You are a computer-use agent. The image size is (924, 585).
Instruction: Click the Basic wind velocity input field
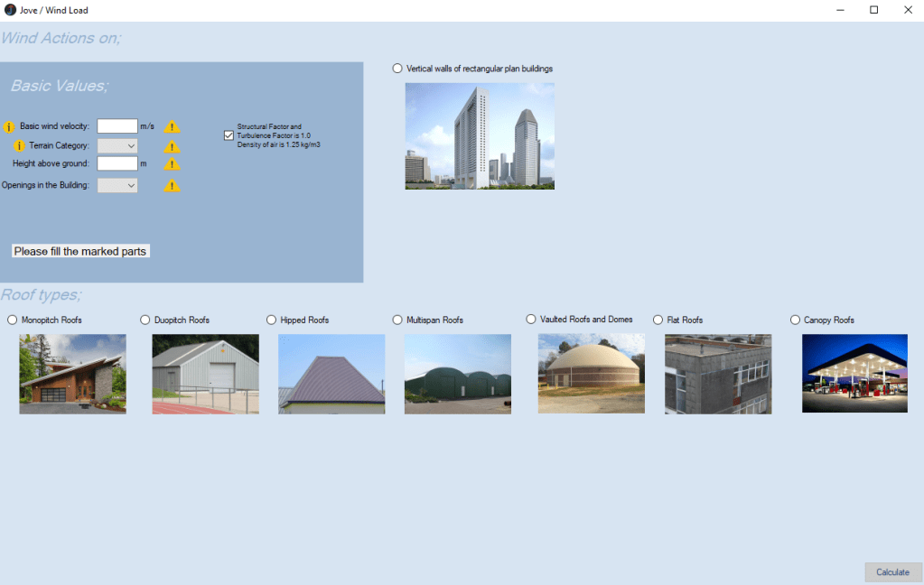pyautogui.click(x=117, y=126)
